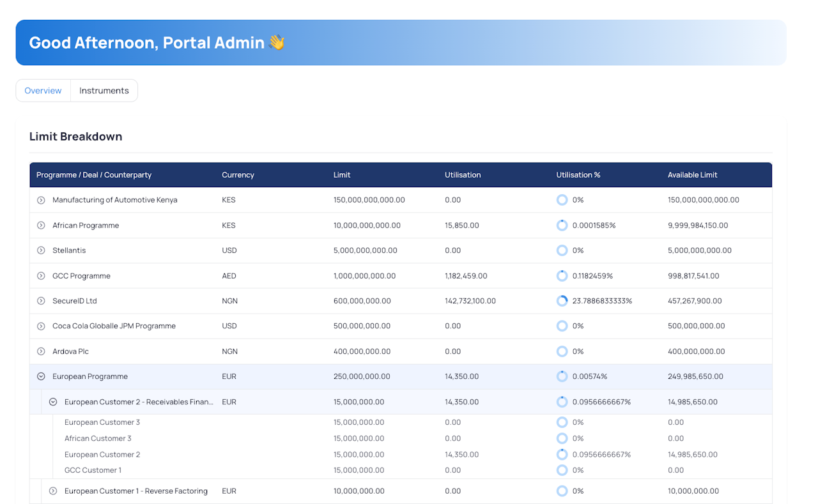Expand the African Programme row
This screenshot has width=818, height=504.
[41, 225]
